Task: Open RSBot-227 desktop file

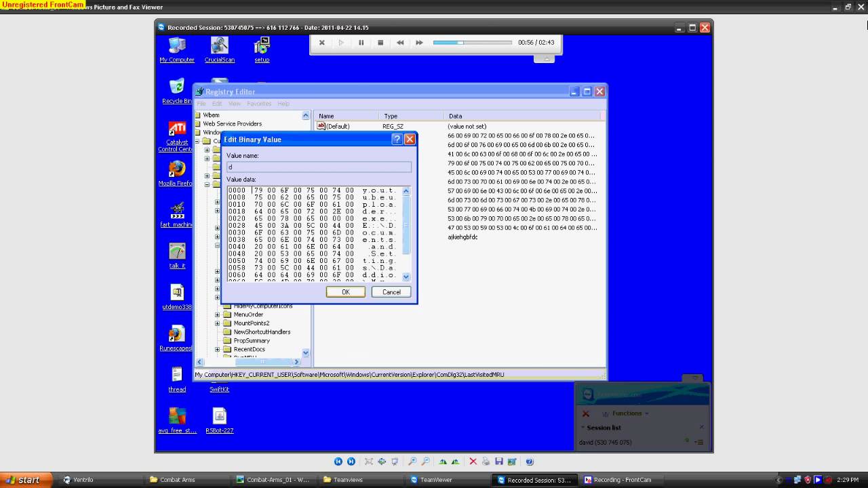Action: (x=220, y=421)
